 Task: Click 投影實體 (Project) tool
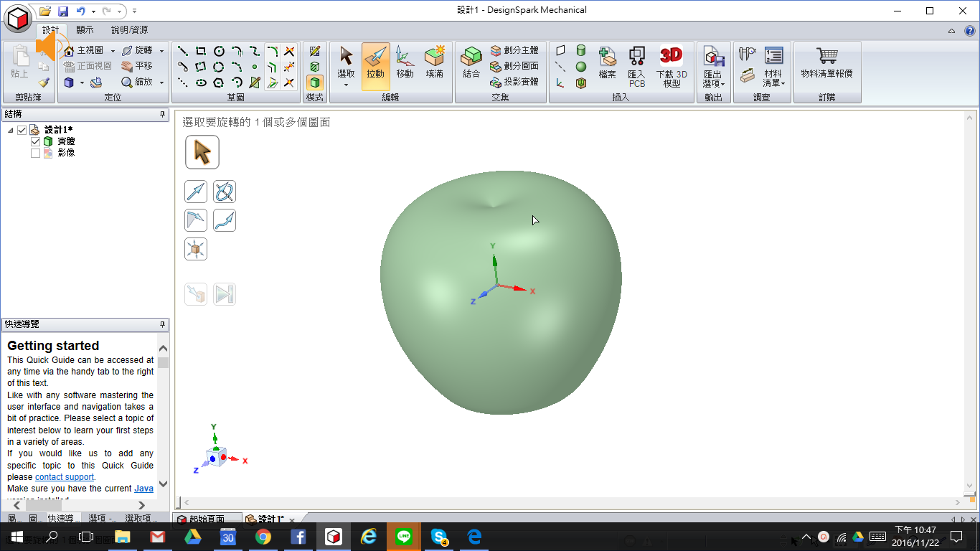tap(514, 82)
